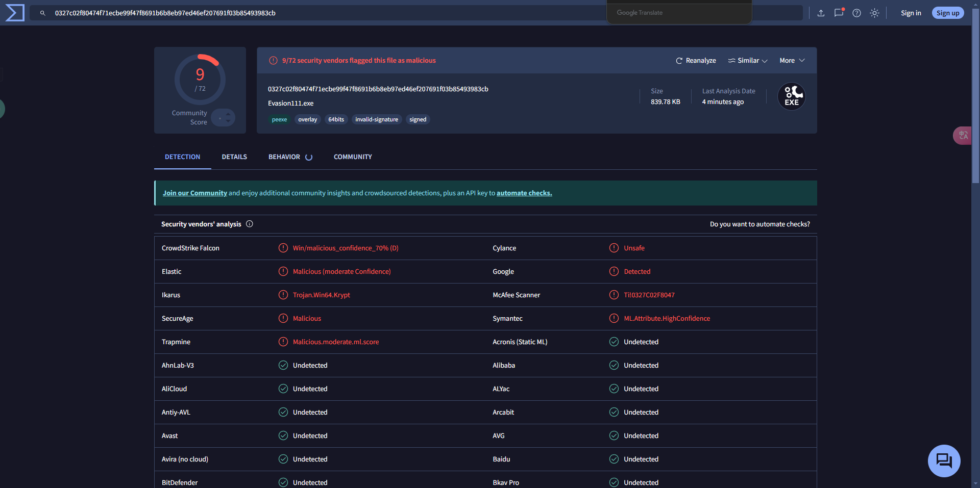The height and width of the screenshot is (488, 980).
Task: Click the file hash text in summary
Action: [x=378, y=89]
